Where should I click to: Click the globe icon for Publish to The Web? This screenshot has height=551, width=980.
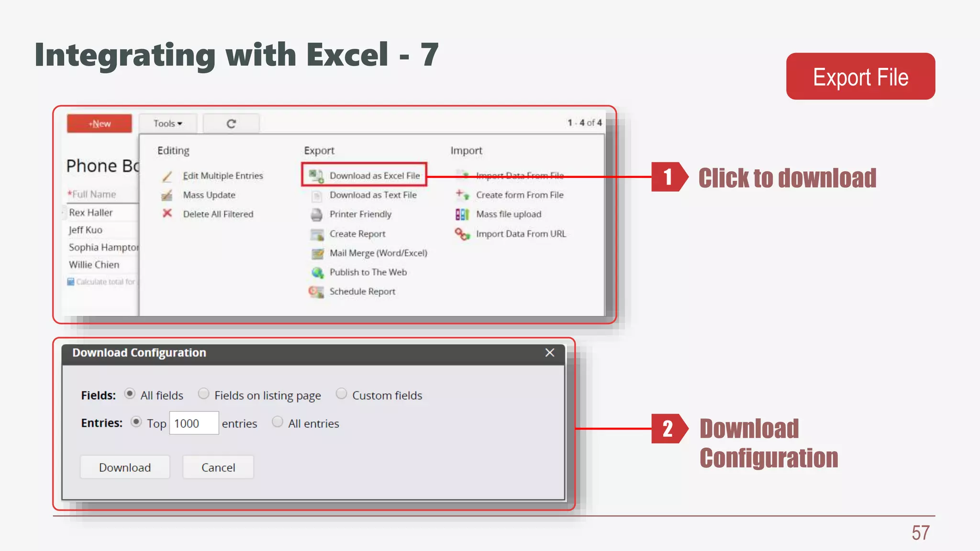(x=317, y=273)
